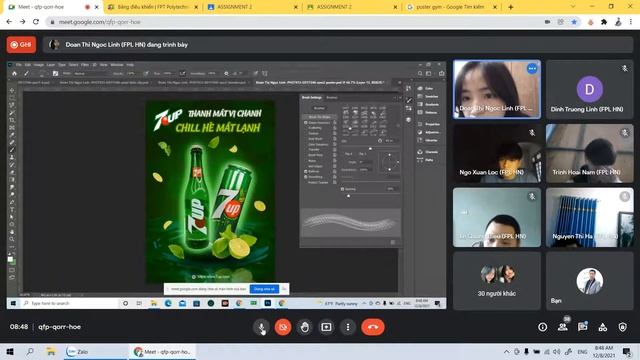Click the GHI recording indicator
Viewport: 640px width, 360px height.
point(21,44)
